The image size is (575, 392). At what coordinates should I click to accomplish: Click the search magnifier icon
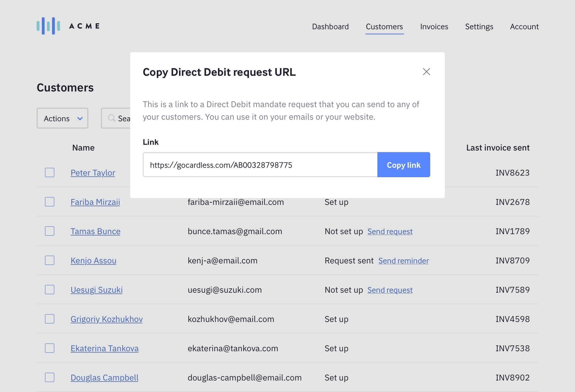(112, 118)
